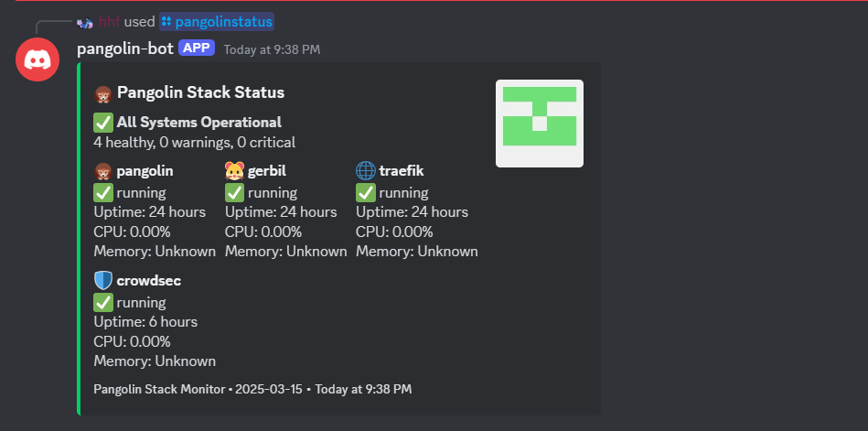
Task: Click the crowdsec service name
Action: pyautogui.click(x=148, y=281)
